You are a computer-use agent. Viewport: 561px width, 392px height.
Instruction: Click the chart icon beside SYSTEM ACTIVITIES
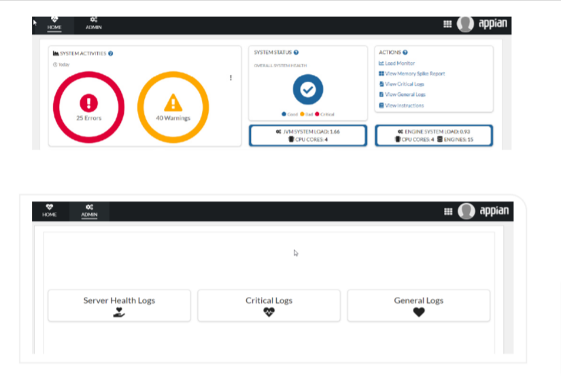pos(54,52)
